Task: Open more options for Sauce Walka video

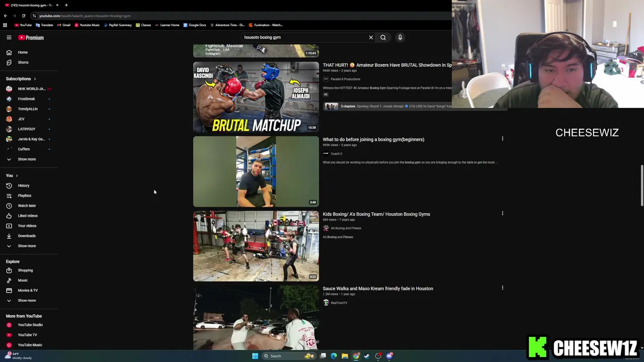Action: tap(502, 288)
